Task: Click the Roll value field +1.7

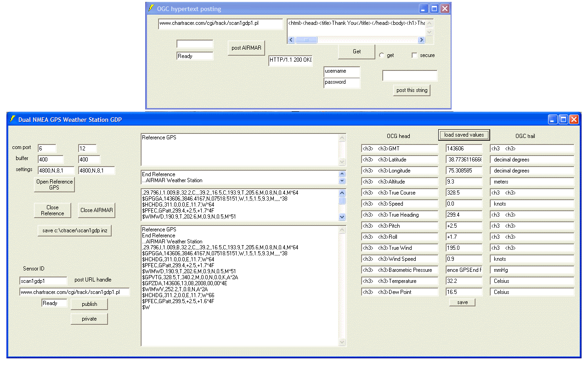Action: click(464, 237)
